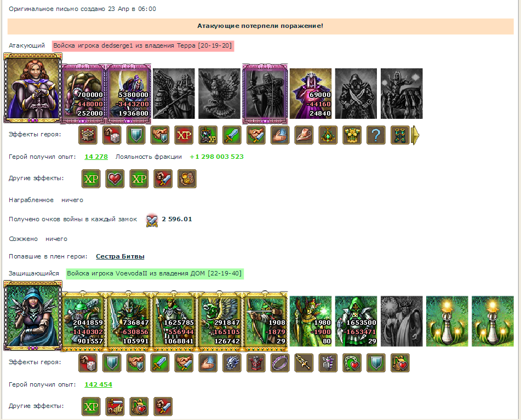This screenshot has width=521, height=420.
Task: Click the purple ring defender effect icon
Action: pyautogui.click(x=280, y=363)
